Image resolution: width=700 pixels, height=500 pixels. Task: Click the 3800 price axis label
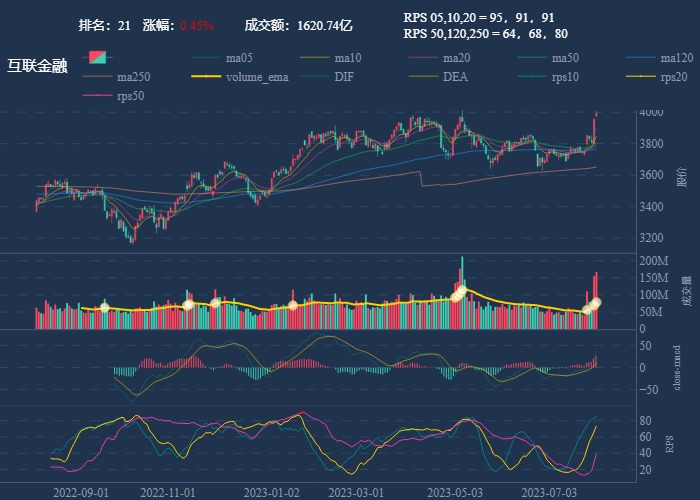coord(651,144)
